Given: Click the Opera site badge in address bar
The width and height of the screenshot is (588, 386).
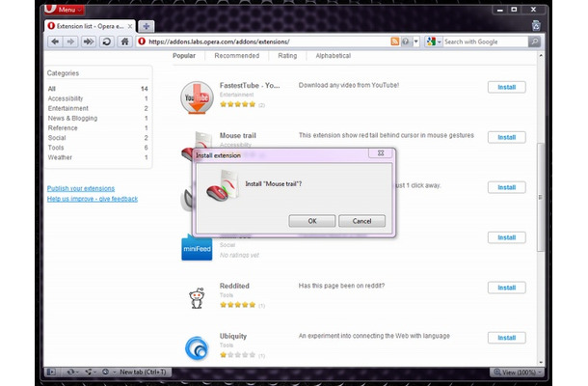Looking at the screenshot, I should (142, 41).
